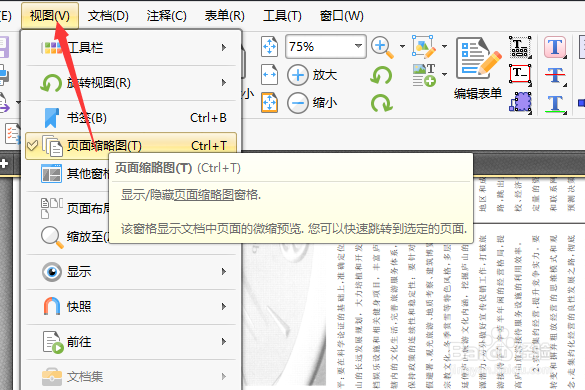
Task: Click the plus new tab button
Action: (4, 163)
